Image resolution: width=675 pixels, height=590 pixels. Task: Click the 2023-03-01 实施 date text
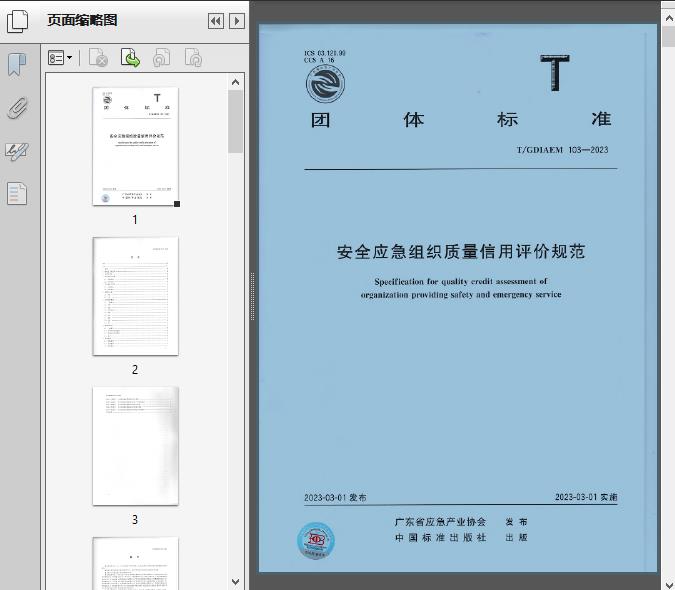586,497
